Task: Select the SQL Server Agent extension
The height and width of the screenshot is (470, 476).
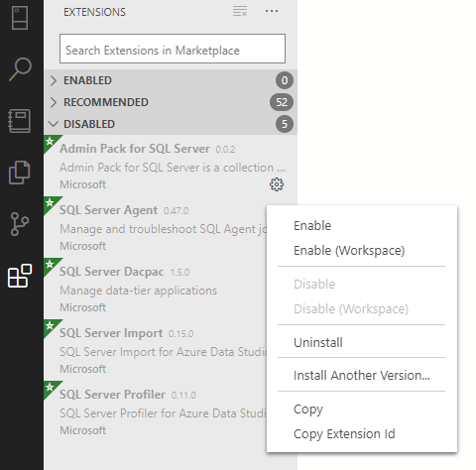Action: click(x=156, y=227)
